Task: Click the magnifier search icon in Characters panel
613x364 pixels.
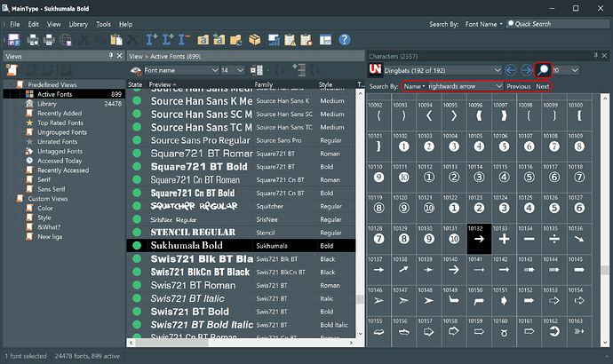Action: coord(544,70)
